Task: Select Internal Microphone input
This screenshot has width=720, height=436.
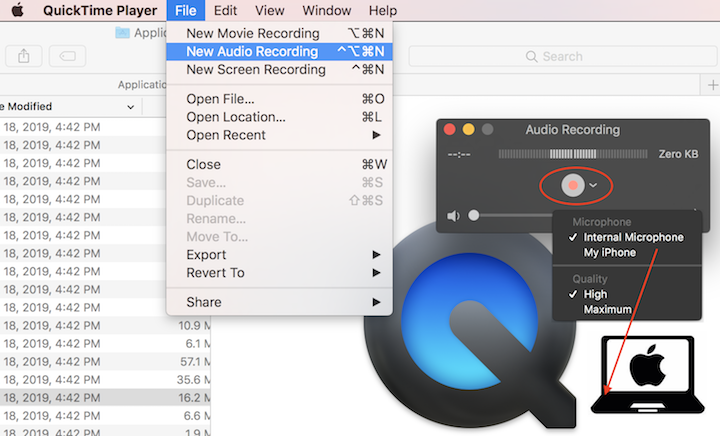Action: (627, 237)
